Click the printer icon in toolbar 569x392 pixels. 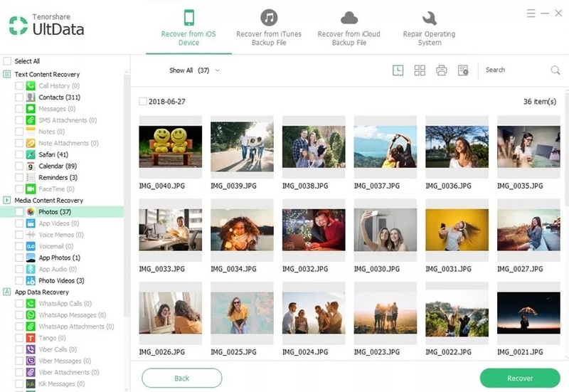441,70
